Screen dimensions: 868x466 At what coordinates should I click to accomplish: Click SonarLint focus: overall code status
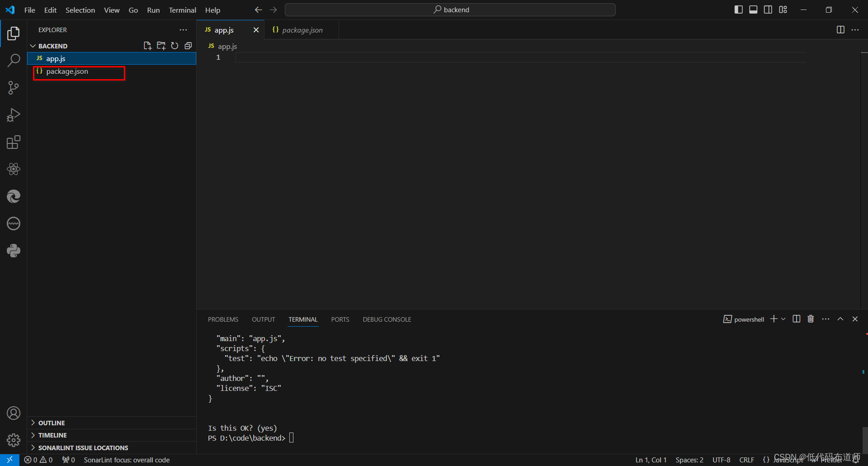click(x=127, y=460)
